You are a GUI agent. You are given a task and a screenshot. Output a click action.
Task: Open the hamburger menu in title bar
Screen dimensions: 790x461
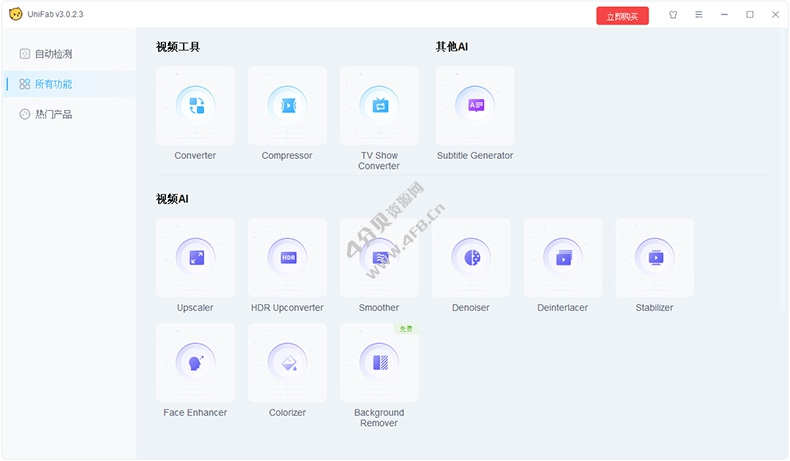click(699, 15)
